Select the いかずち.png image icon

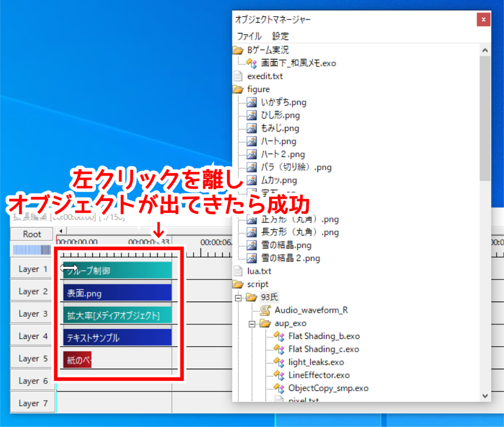point(252,102)
